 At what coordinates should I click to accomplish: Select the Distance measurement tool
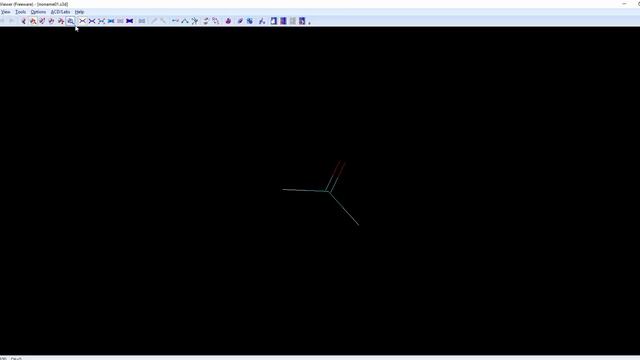[175, 21]
